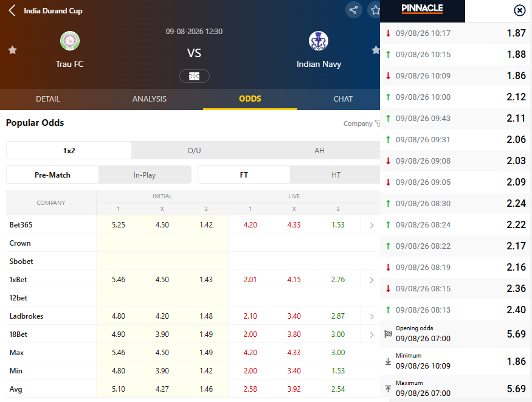Expand 18Bet odds history chevron
Screen dimensions: 532x402
click(371, 334)
